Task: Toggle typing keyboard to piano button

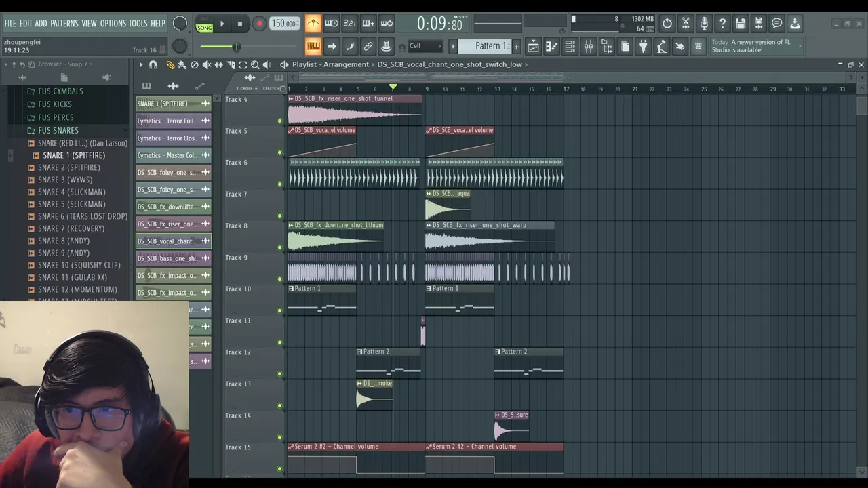Action: pyautogui.click(x=313, y=46)
